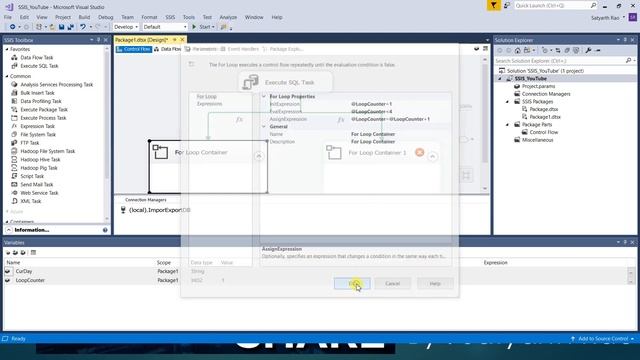The height and width of the screenshot is (360, 640).
Task: Click the Undo toolbar icon
Action: 83,27
